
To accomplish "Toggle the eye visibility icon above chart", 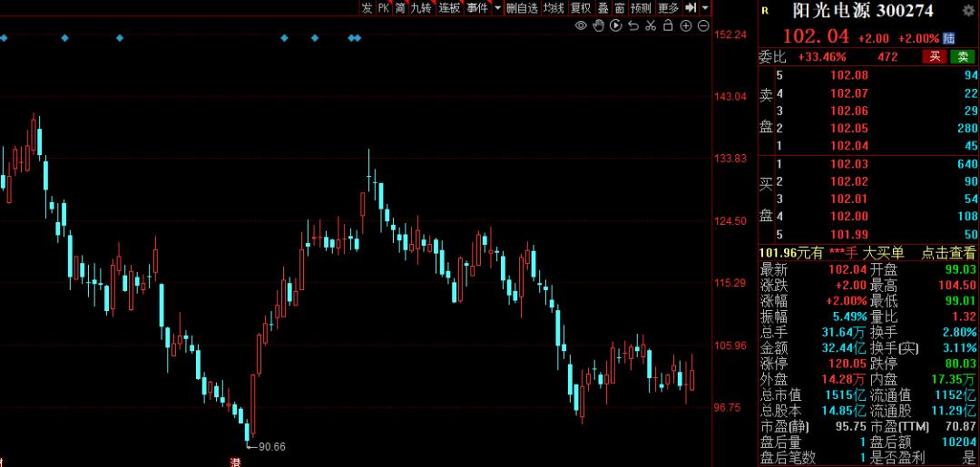I will coord(582,25).
